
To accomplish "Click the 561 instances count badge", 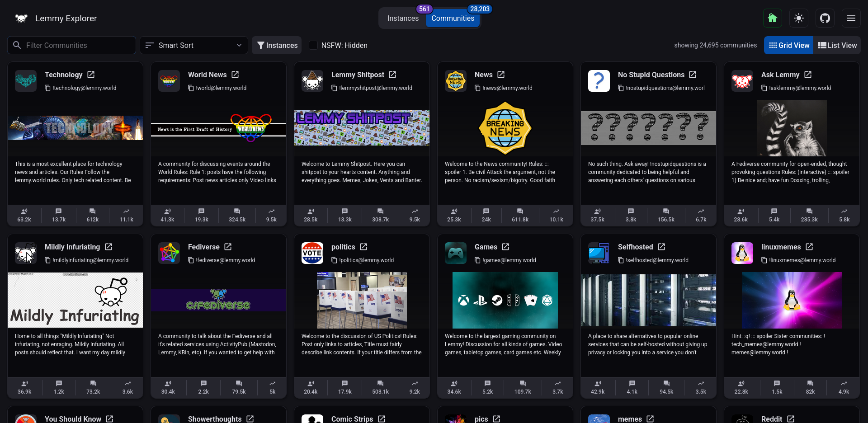I will pyautogui.click(x=424, y=9).
